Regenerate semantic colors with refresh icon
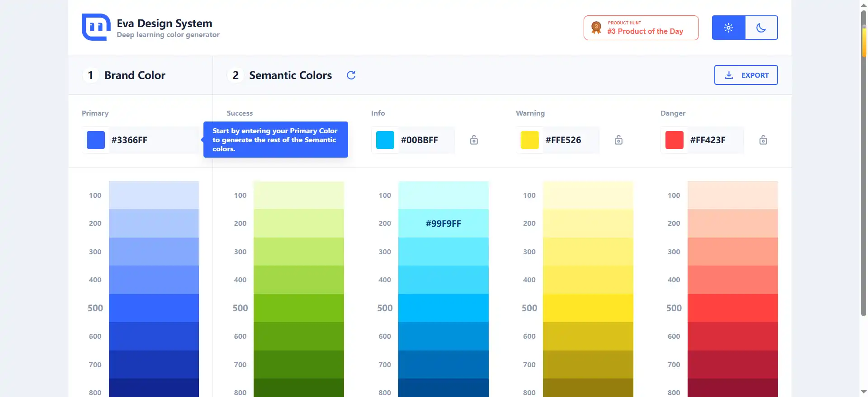Image resolution: width=868 pixels, height=397 pixels. click(351, 75)
